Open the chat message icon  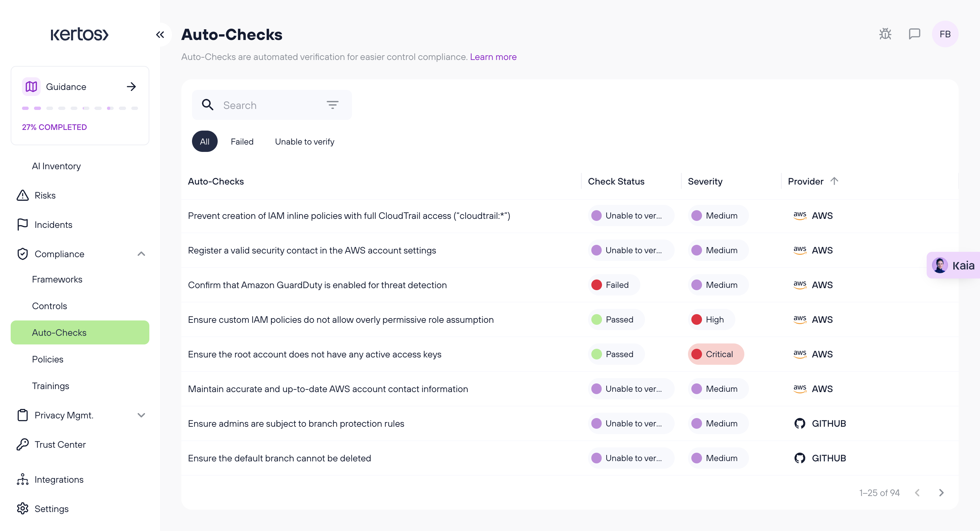(x=914, y=34)
